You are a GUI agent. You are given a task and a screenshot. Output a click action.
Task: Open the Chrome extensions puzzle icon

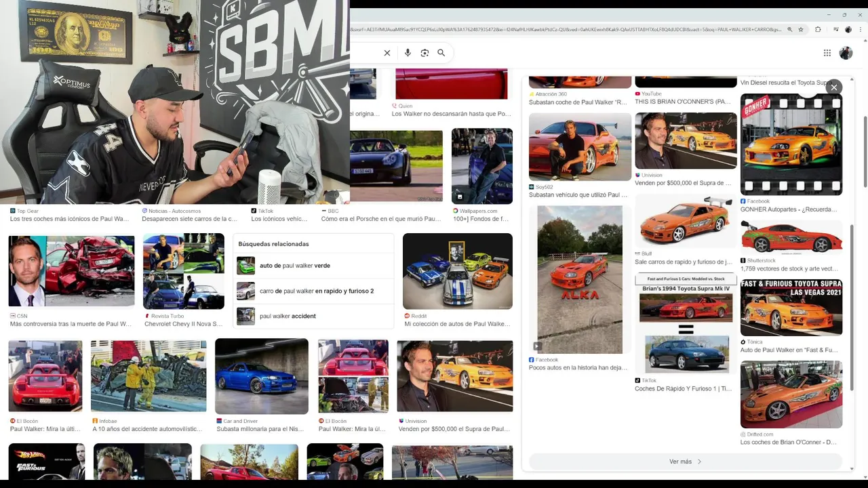click(x=818, y=30)
